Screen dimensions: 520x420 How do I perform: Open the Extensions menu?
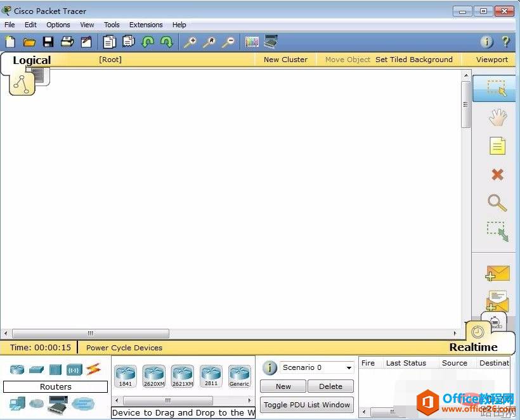click(146, 25)
